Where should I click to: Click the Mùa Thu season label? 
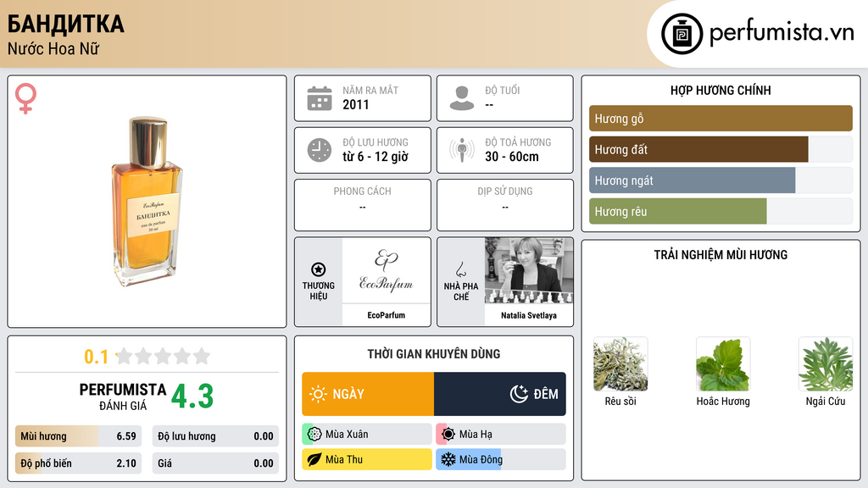click(x=344, y=459)
